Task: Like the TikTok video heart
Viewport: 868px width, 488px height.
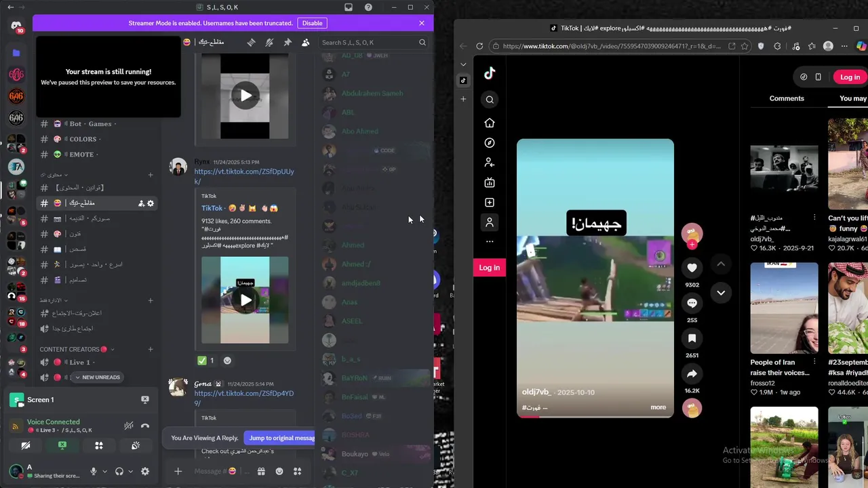Action: (692, 268)
